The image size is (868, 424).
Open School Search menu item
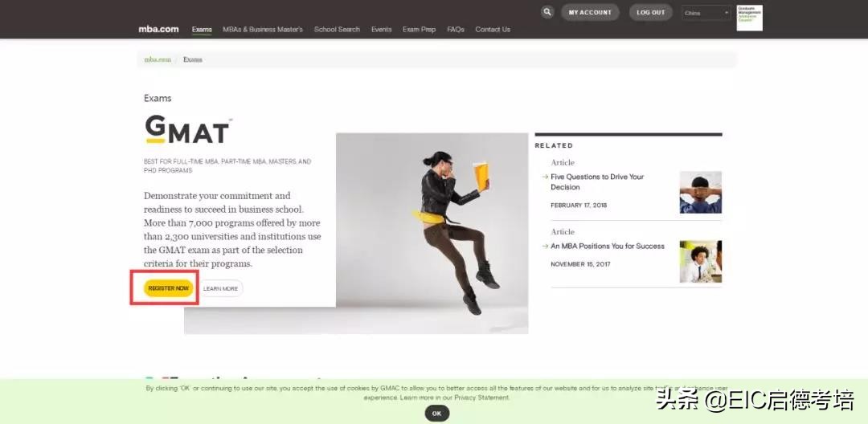coord(337,29)
